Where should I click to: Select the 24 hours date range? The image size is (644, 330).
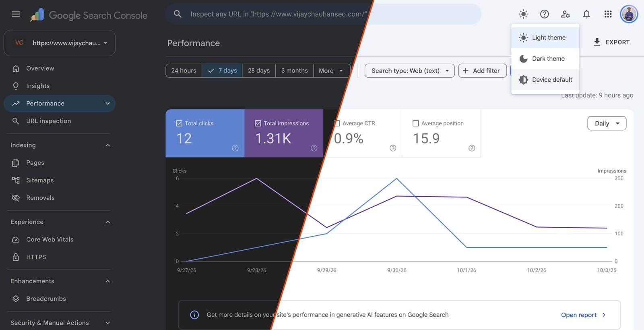184,71
